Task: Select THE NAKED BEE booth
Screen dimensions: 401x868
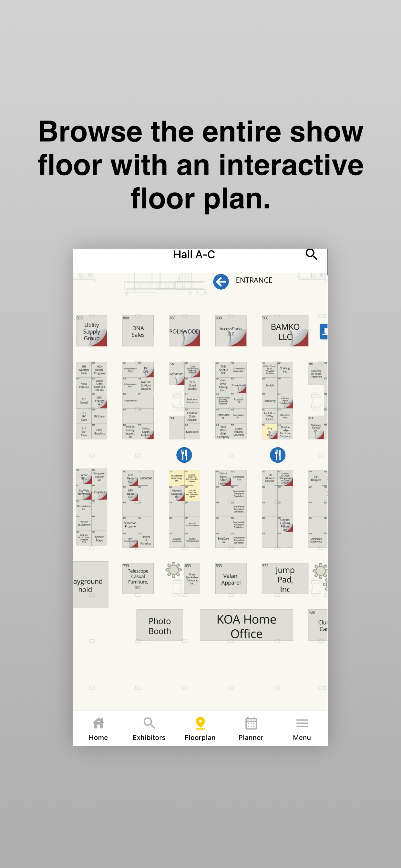Action: tap(223, 370)
